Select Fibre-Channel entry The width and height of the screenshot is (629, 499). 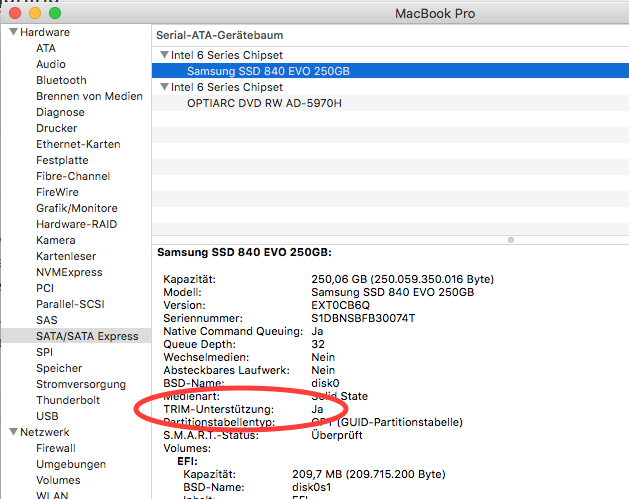click(x=73, y=176)
